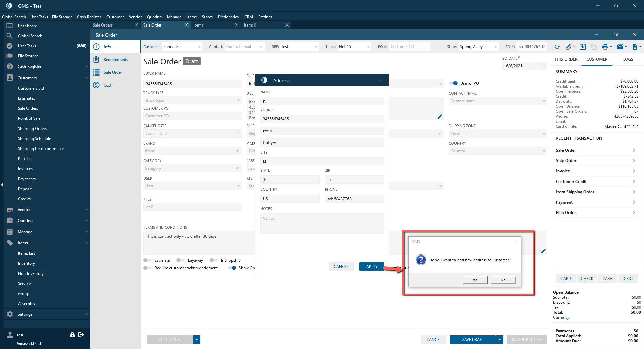Open Global Search magnifier in sidebar
The image size is (644, 349).
coord(10,36)
